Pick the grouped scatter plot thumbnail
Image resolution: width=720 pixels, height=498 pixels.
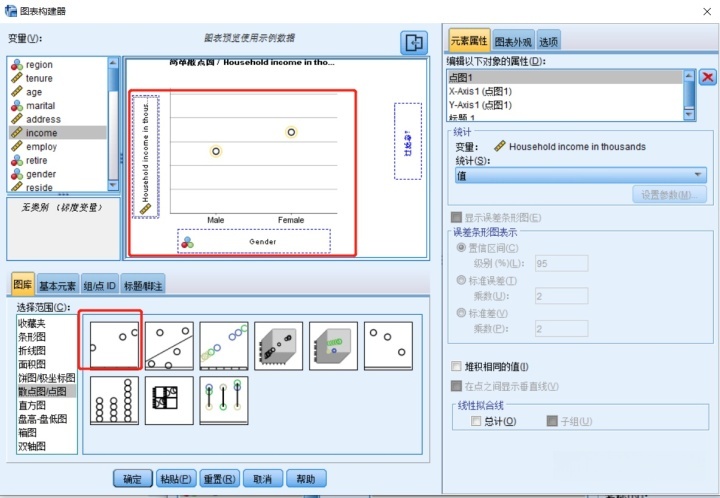224,346
